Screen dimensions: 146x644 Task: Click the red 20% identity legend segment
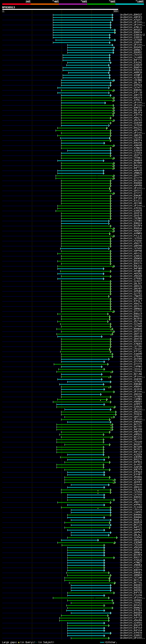[16, 4]
